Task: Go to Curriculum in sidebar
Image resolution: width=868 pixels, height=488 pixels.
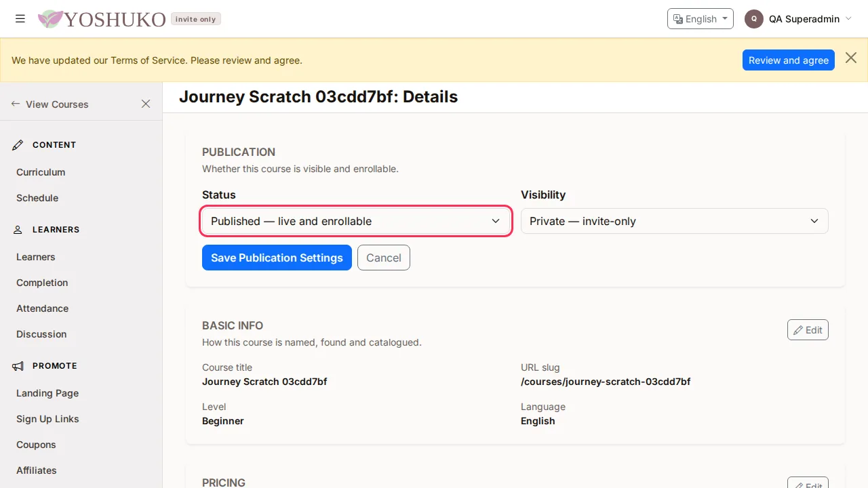Action: (x=41, y=172)
